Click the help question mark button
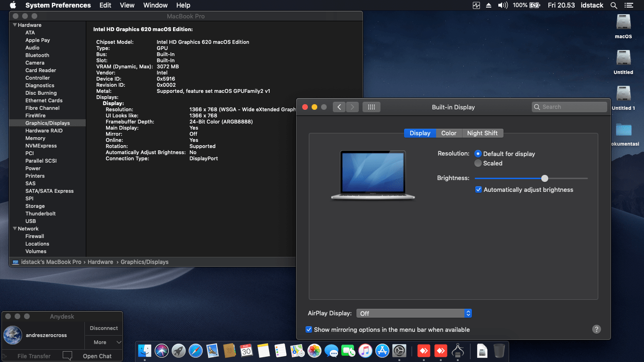 596,329
